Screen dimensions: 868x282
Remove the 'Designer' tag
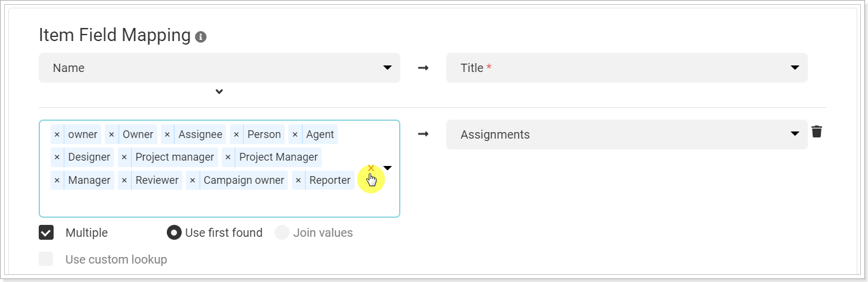click(x=57, y=157)
